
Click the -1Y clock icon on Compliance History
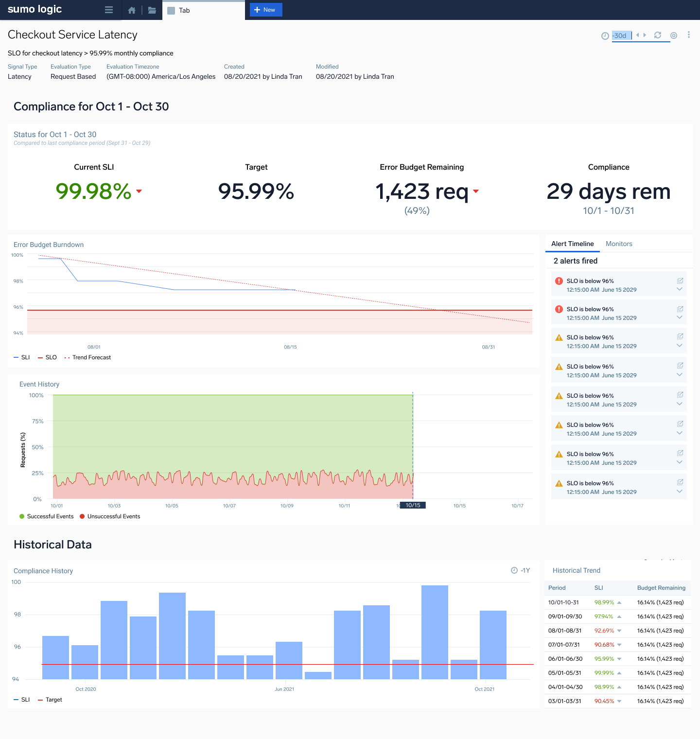(x=514, y=570)
